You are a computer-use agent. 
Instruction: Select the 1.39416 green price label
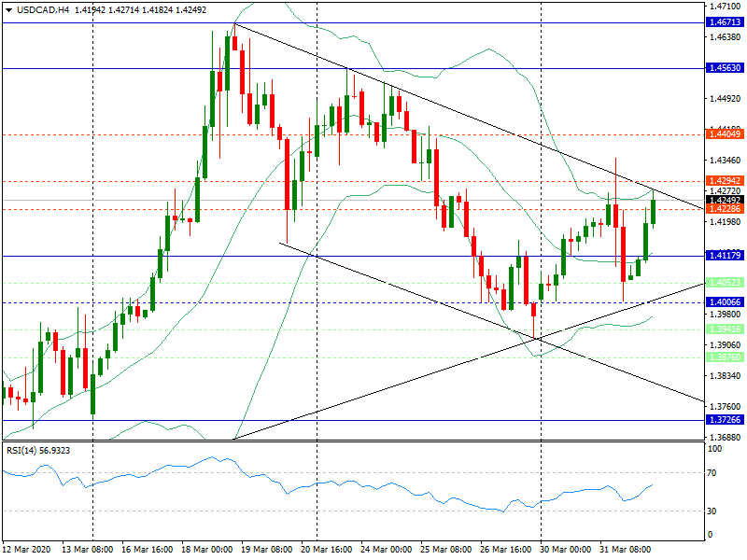[x=725, y=329]
